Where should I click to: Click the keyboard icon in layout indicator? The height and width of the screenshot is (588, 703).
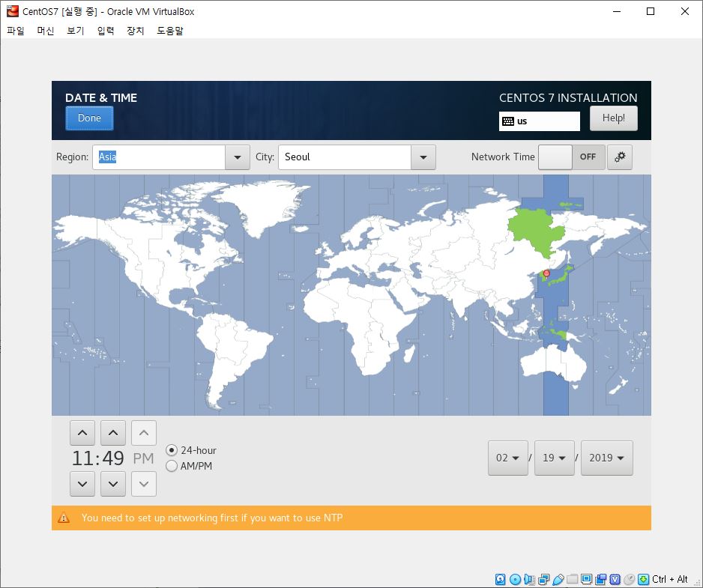point(508,121)
